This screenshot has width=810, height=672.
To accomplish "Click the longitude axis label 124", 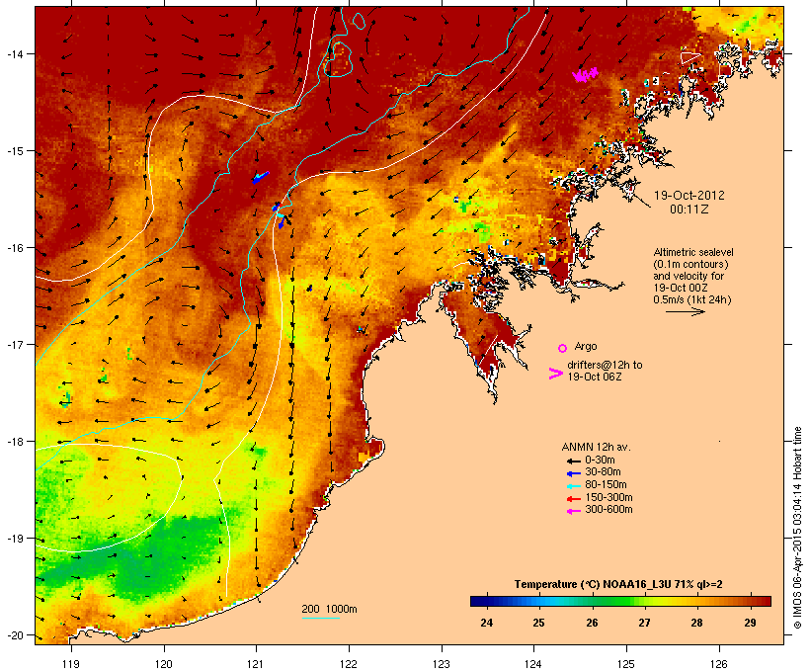I will pos(533,664).
